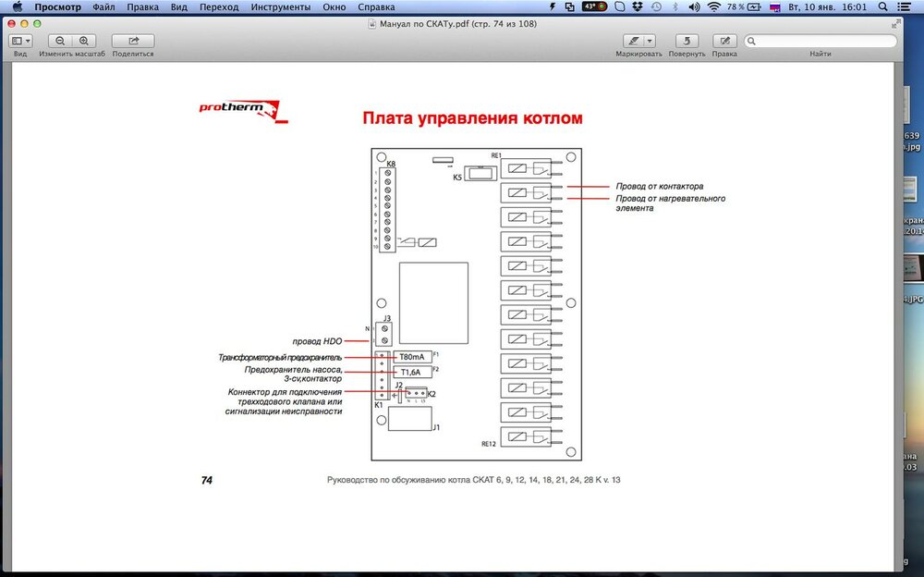Open the Russian flag input source menu

775,7
